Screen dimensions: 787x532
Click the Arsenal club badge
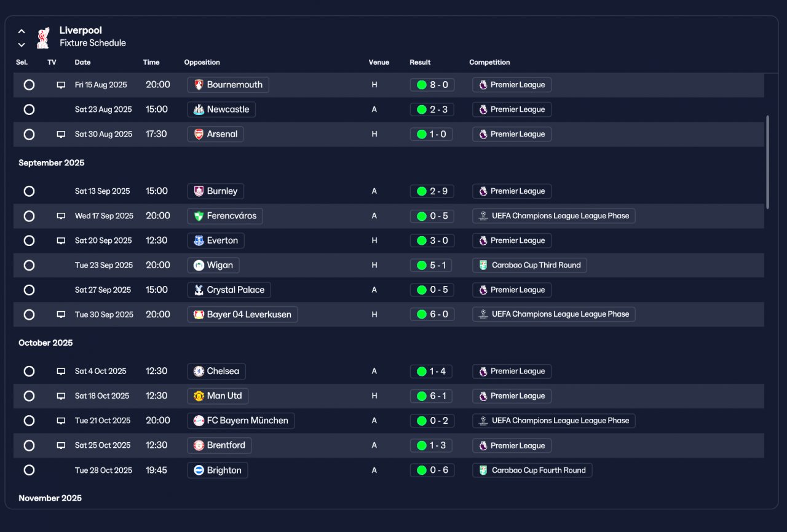pos(199,134)
